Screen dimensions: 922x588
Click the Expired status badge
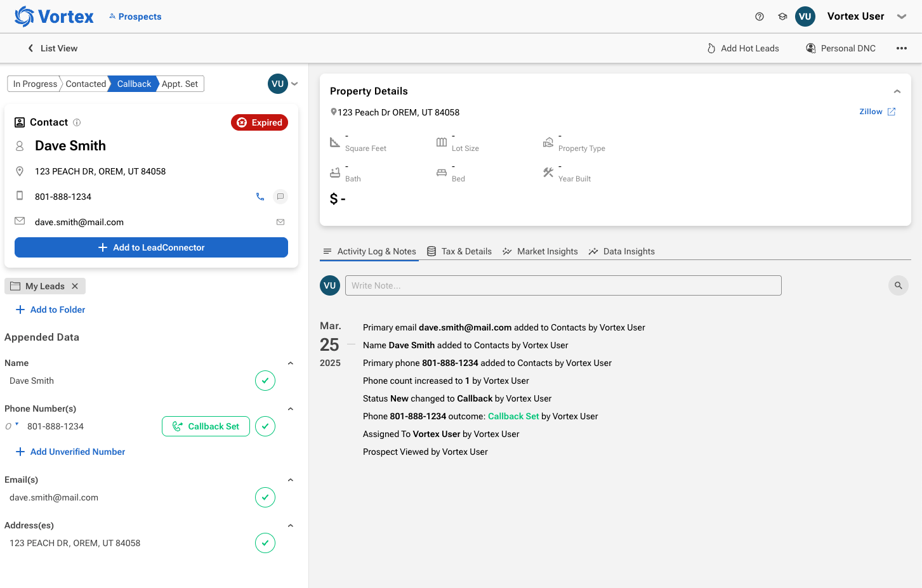(260, 122)
